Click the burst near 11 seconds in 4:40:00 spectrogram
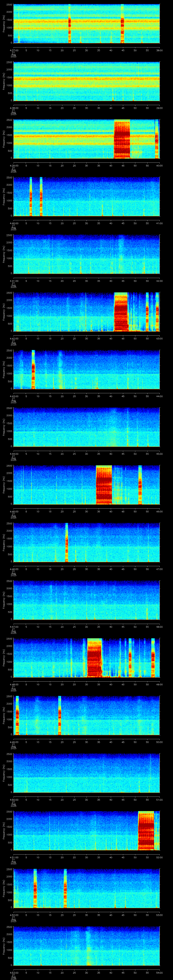Image resolution: width=173 pixels, height=980 pixels. [41, 196]
